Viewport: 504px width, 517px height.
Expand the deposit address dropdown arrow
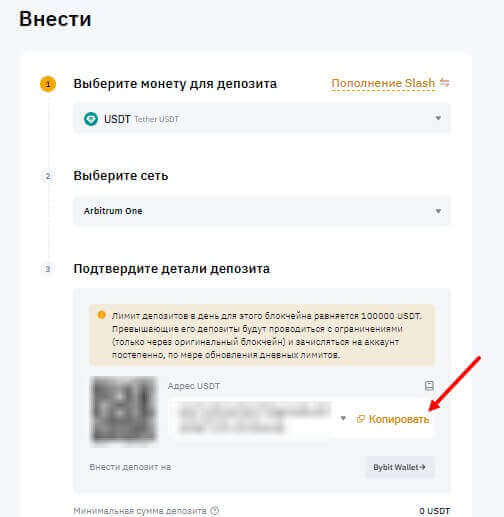tap(343, 418)
